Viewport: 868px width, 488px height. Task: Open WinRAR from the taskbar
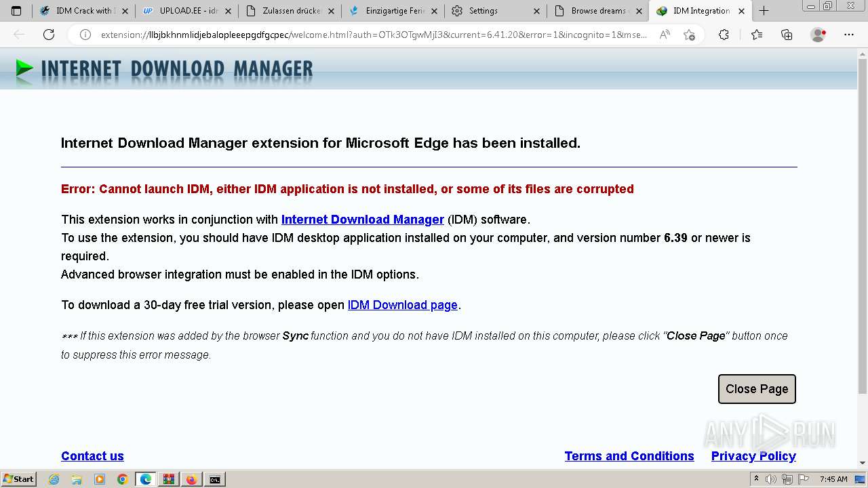[x=169, y=479]
